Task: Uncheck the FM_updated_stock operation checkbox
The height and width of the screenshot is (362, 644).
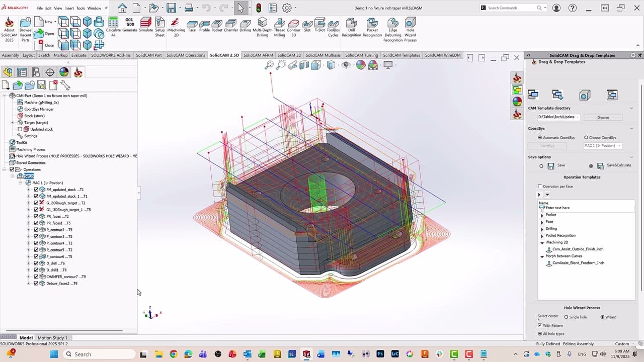Action: [x=36, y=190]
